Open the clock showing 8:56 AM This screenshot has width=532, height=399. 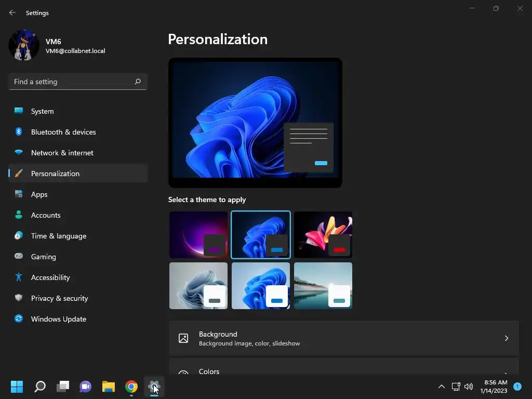tap(494, 387)
